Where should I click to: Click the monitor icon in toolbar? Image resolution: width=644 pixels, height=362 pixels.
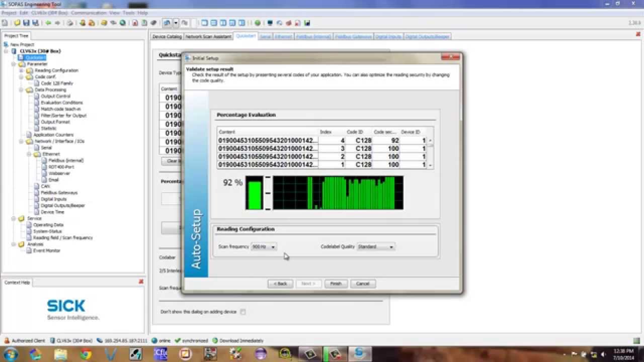pos(270,23)
